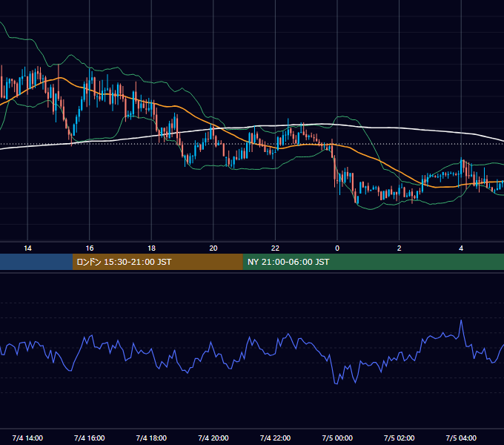Click the NY 21:00-06:00 JST session band
504x445 pixels.
pyautogui.click(x=373, y=262)
